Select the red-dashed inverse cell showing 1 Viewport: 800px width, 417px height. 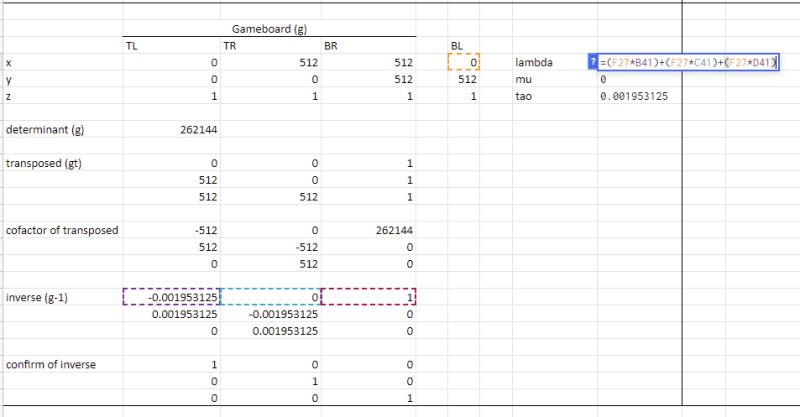368,297
